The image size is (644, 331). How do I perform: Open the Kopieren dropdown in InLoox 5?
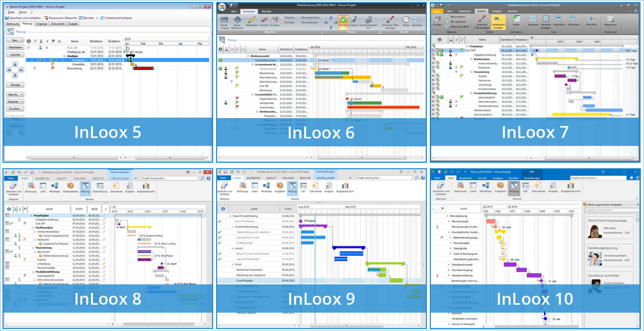tap(15, 101)
